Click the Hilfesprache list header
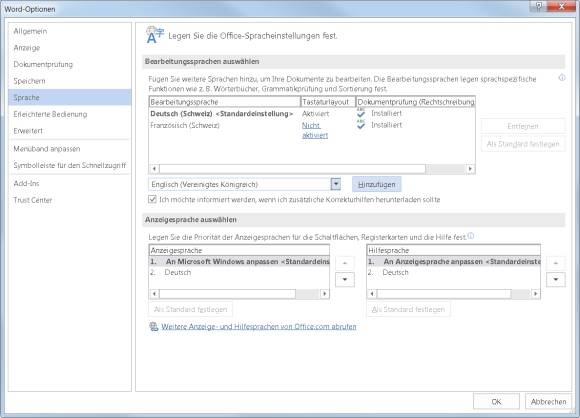This screenshot has width=580, height=418. (x=453, y=250)
